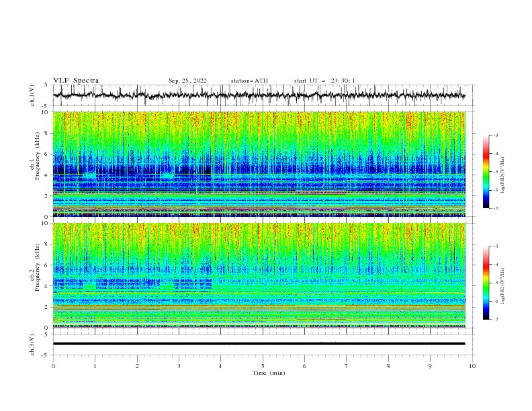Click the "-3" tick on ch.2 colorbar

tap(496, 246)
